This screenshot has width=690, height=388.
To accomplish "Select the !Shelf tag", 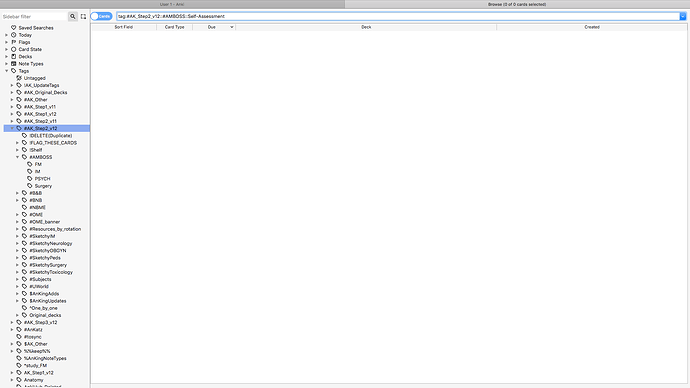I will pos(36,150).
